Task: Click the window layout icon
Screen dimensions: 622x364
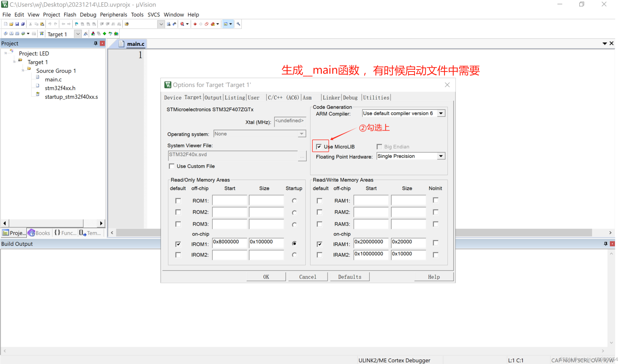Action: 225,24
